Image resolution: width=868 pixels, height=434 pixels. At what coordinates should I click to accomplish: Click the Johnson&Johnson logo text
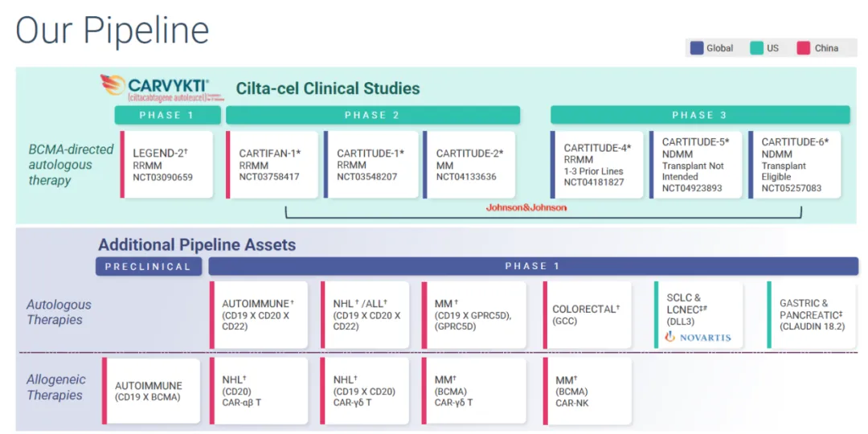[526, 207]
